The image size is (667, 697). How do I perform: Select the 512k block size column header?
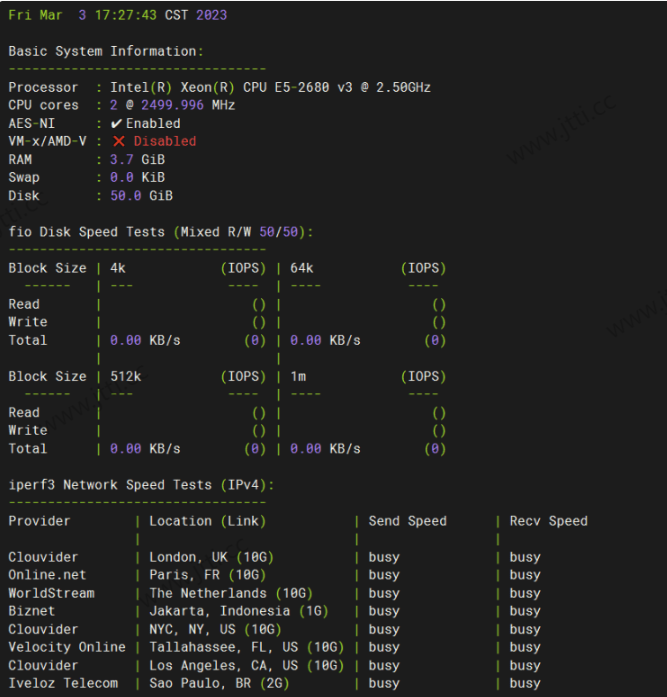tap(125, 376)
